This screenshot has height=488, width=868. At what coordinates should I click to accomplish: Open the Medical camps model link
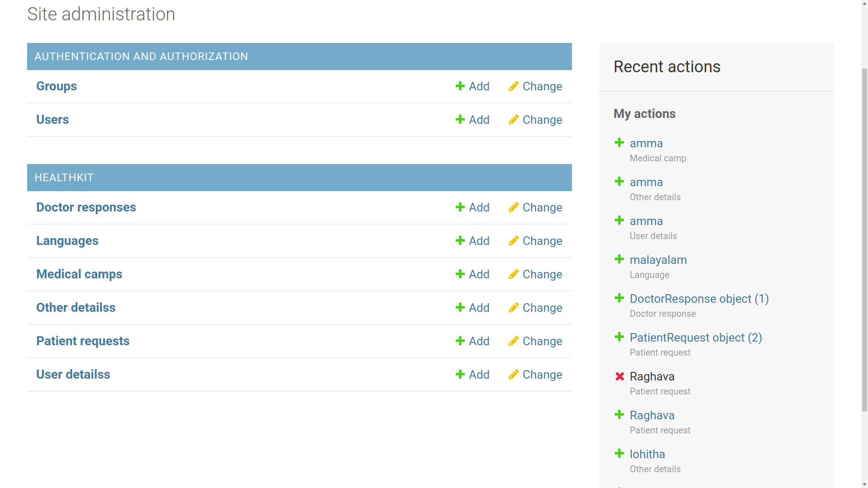pos(79,274)
